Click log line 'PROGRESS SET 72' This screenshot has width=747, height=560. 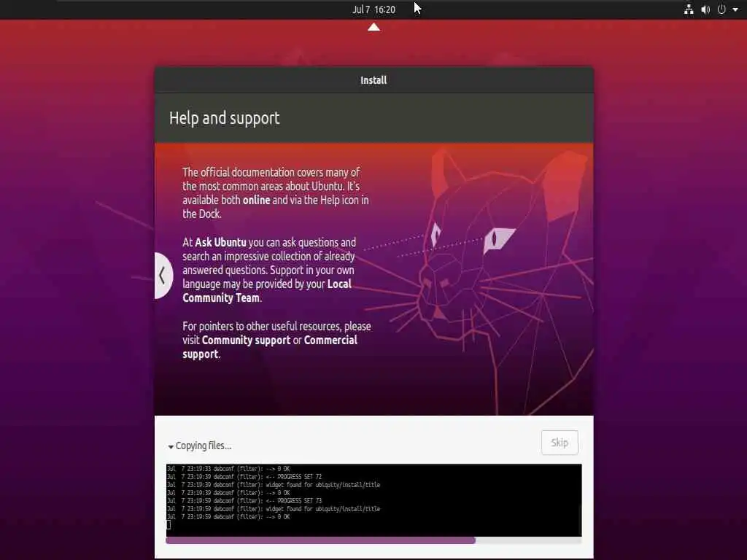(244, 477)
